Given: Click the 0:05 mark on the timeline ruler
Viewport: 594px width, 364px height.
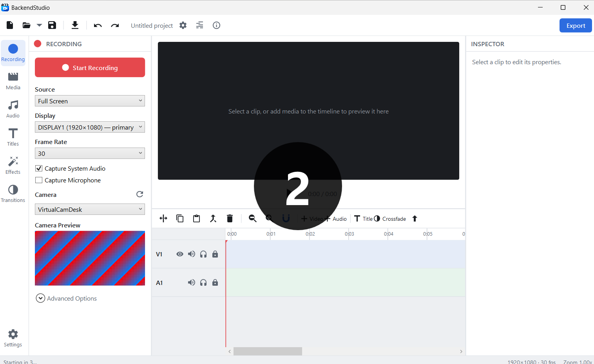Looking at the screenshot, I should click(427, 234).
